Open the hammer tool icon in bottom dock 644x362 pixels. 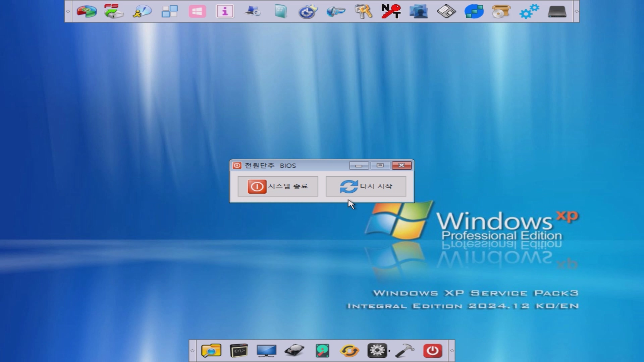[405, 351]
